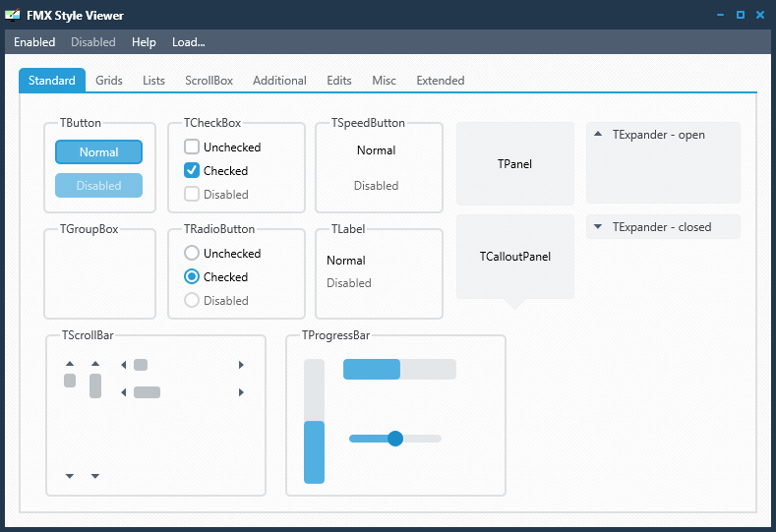Image resolution: width=776 pixels, height=532 pixels.
Task: Select the Unchecked radio button
Action: click(x=192, y=253)
